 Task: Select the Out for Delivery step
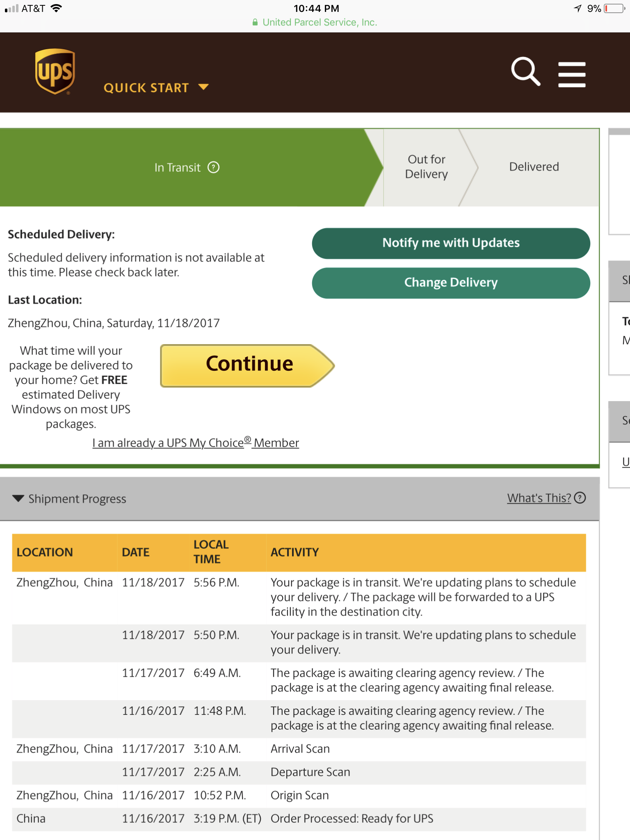427,167
